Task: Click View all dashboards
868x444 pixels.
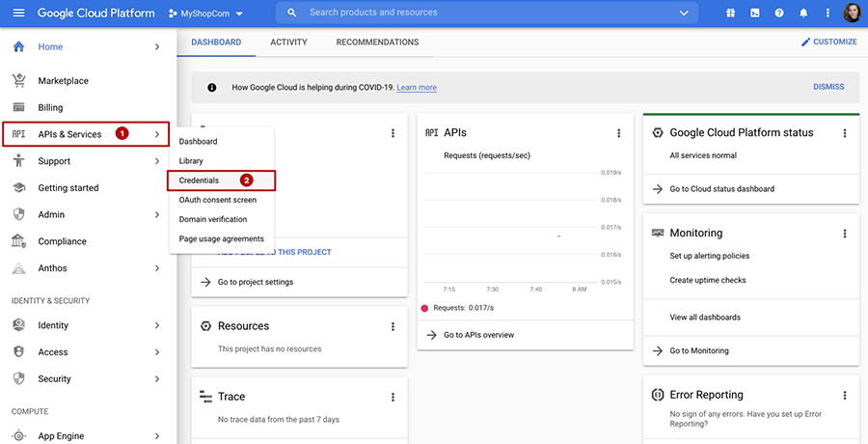Action: coord(705,318)
